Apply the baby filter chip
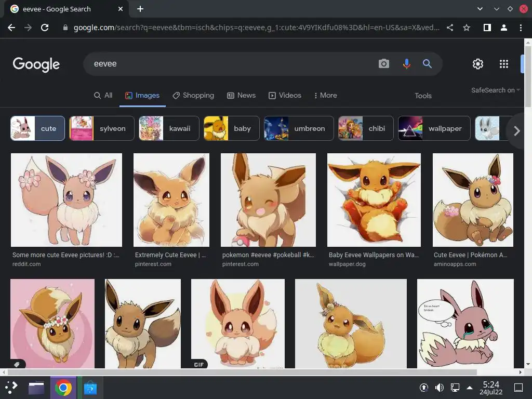The image size is (532, 399). pos(231,128)
